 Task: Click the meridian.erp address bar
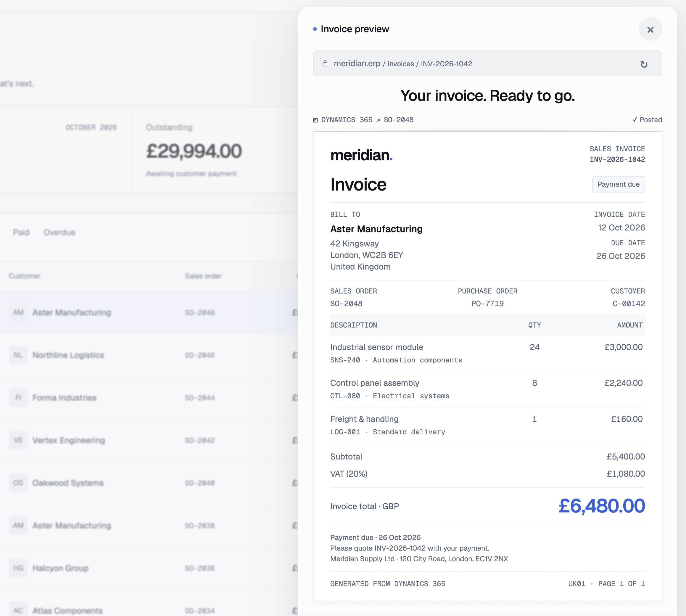(487, 63)
